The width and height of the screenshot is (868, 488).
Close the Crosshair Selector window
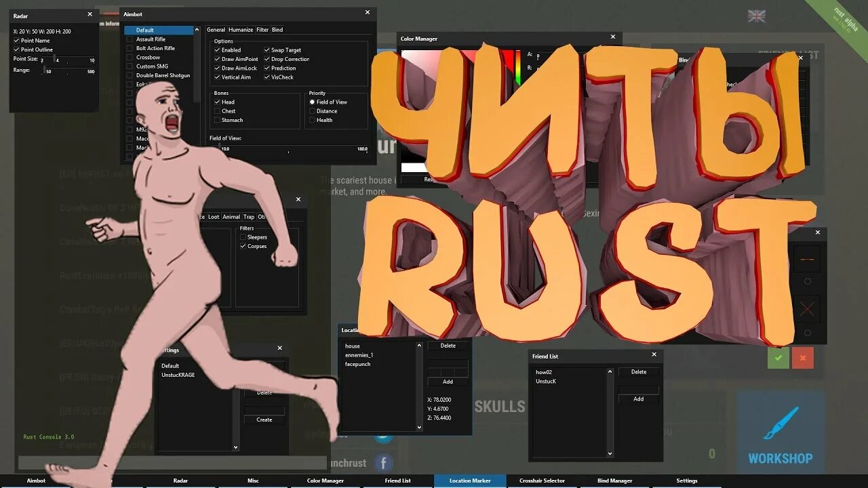817,232
